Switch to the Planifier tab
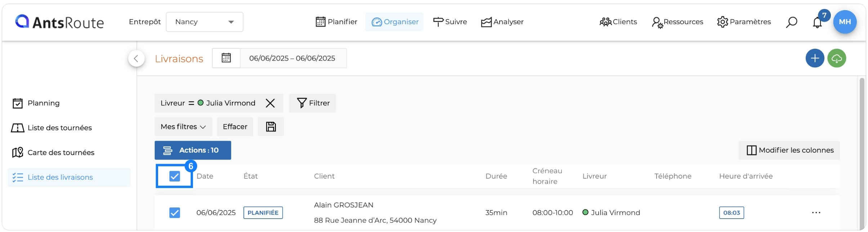The width and height of the screenshot is (868, 232). coord(336,22)
